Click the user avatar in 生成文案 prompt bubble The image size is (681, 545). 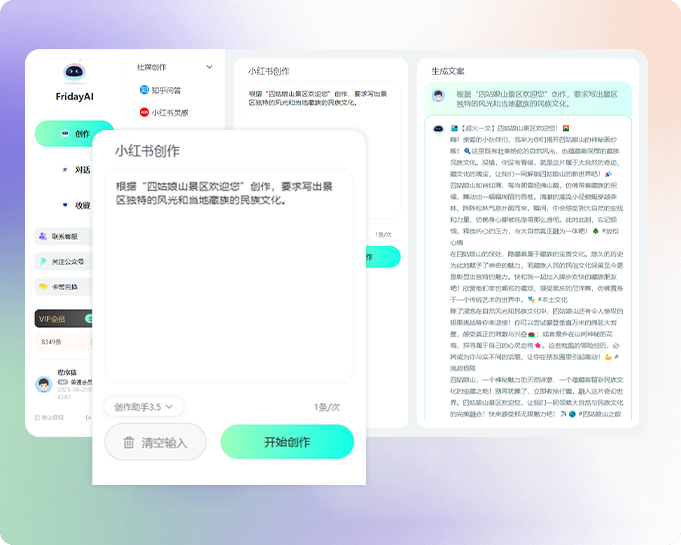tap(438, 96)
